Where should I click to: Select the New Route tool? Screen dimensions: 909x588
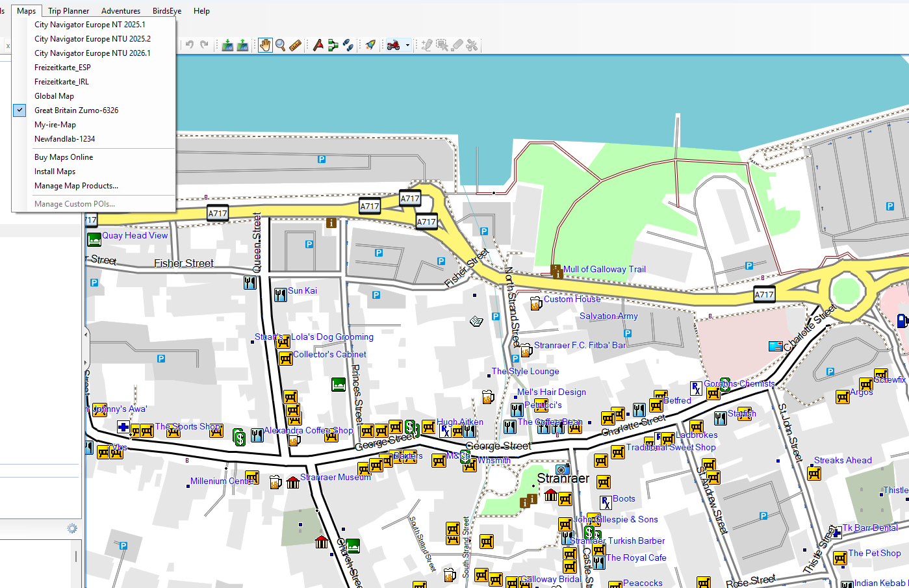(333, 45)
